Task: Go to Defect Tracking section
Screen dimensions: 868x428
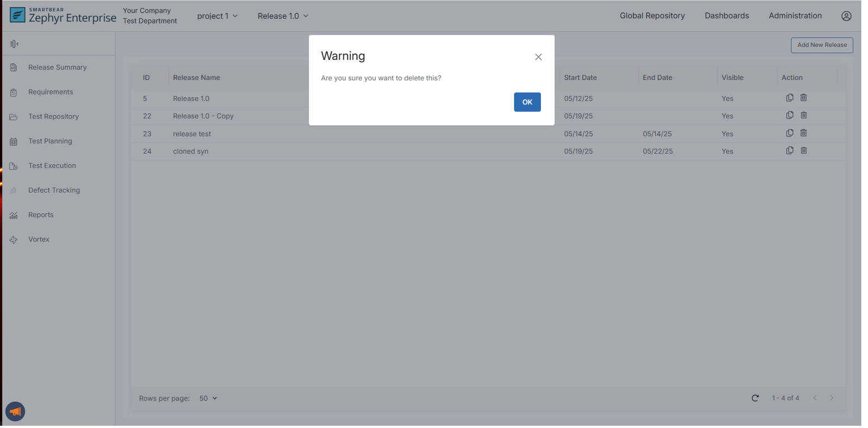Action: [54, 191]
